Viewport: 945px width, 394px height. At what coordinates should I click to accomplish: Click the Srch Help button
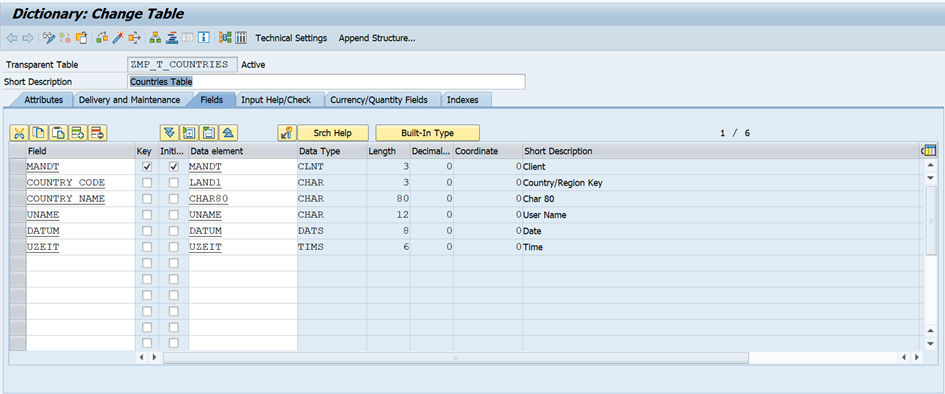[x=332, y=133]
